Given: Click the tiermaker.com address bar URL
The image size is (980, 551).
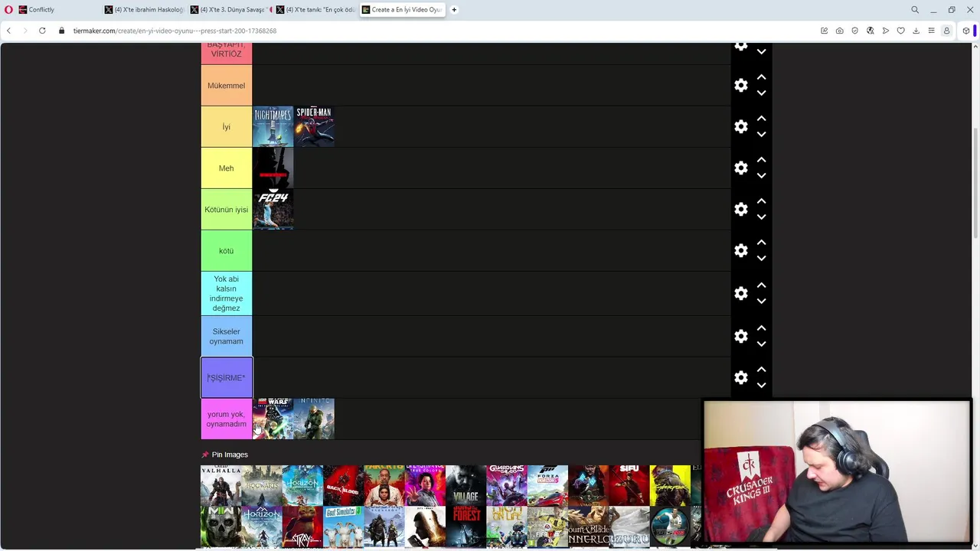Looking at the screenshot, I should [x=175, y=31].
